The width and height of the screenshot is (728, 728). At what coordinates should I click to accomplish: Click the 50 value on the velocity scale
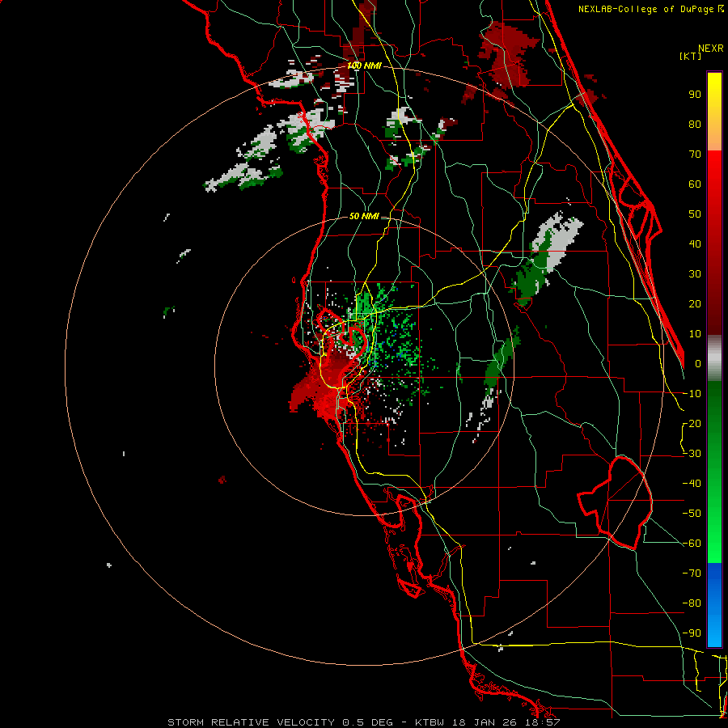point(695,214)
